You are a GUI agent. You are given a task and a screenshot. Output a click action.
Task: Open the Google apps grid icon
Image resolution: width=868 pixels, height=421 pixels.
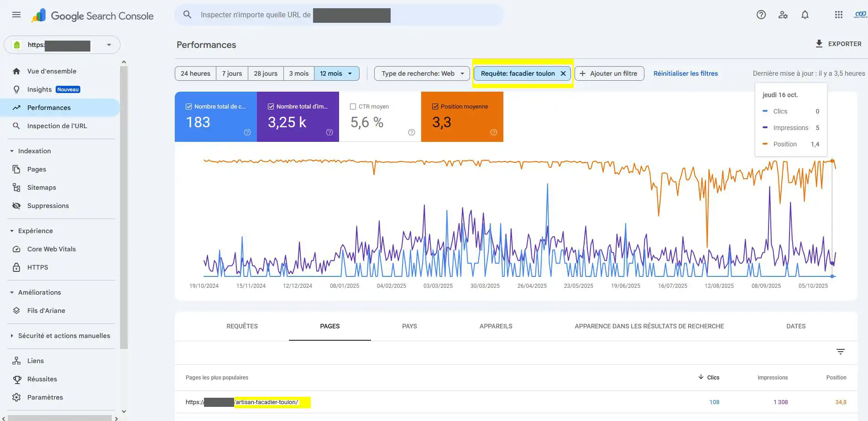click(838, 15)
